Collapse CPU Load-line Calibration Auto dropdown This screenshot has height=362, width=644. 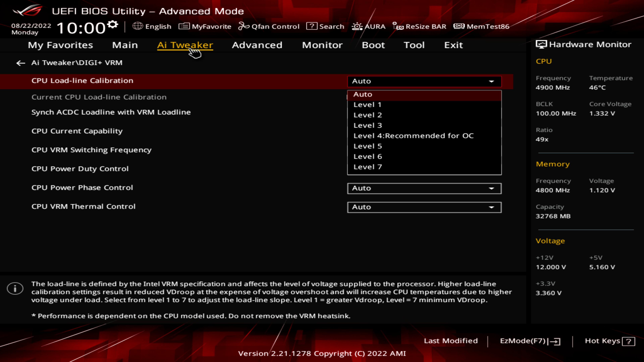pyautogui.click(x=424, y=81)
